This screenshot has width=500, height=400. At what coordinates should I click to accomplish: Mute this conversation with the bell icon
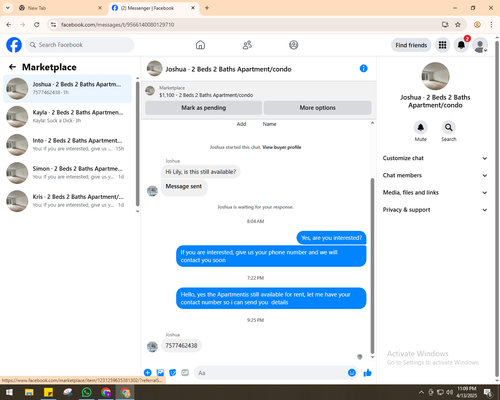click(421, 127)
